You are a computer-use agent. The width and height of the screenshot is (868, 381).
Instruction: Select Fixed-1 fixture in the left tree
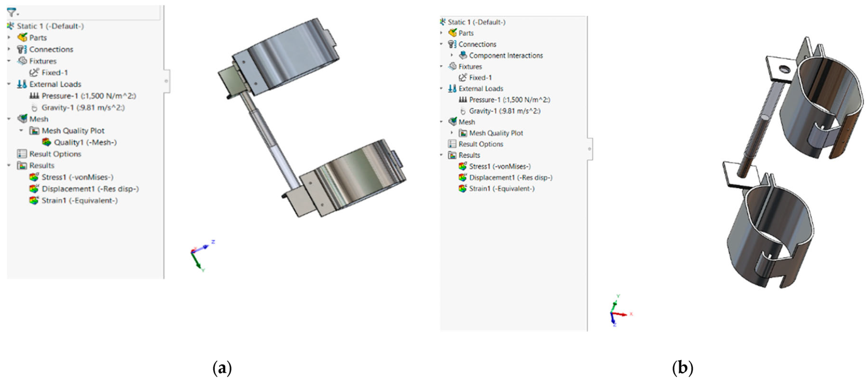click(55, 72)
